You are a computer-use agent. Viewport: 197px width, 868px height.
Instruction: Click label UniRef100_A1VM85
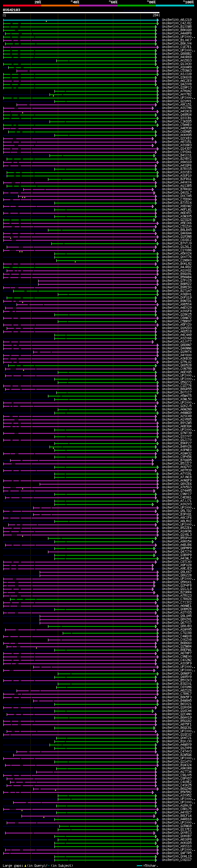pos(177,419)
